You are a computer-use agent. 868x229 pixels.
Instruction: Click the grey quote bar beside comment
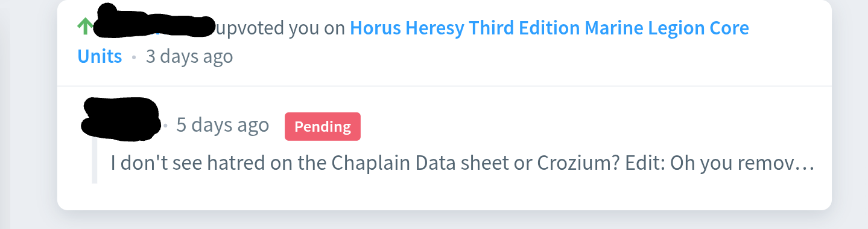pos(94,160)
